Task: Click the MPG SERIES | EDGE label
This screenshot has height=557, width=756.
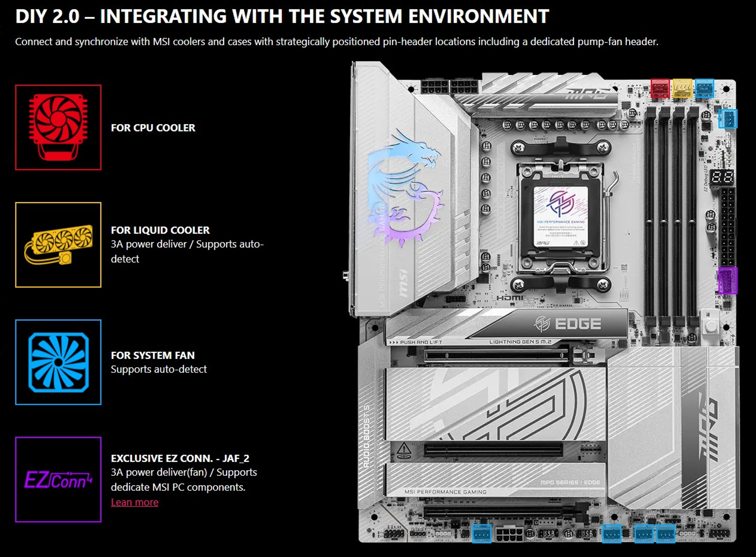Action: (x=570, y=482)
